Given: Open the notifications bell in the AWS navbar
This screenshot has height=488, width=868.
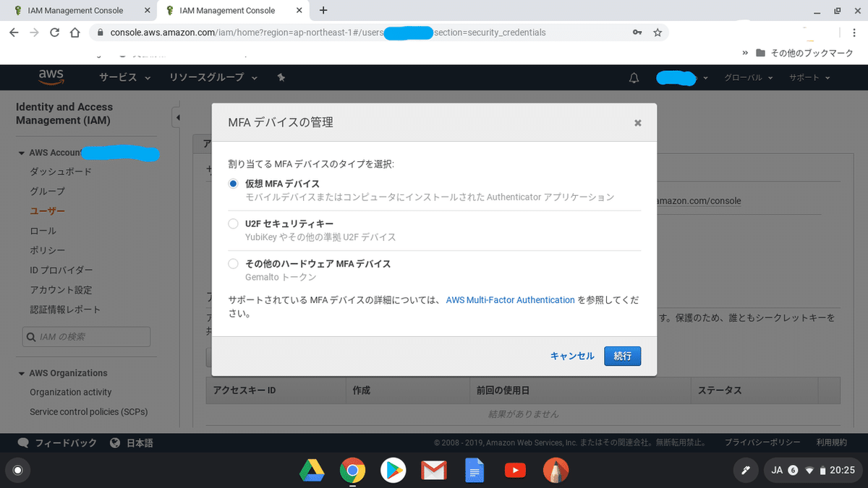Looking at the screenshot, I should pos(633,77).
